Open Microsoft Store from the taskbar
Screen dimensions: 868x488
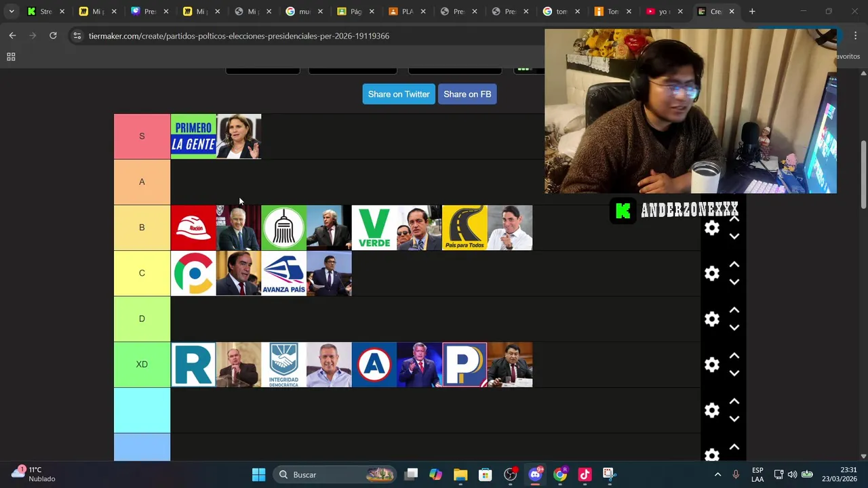tap(486, 474)
